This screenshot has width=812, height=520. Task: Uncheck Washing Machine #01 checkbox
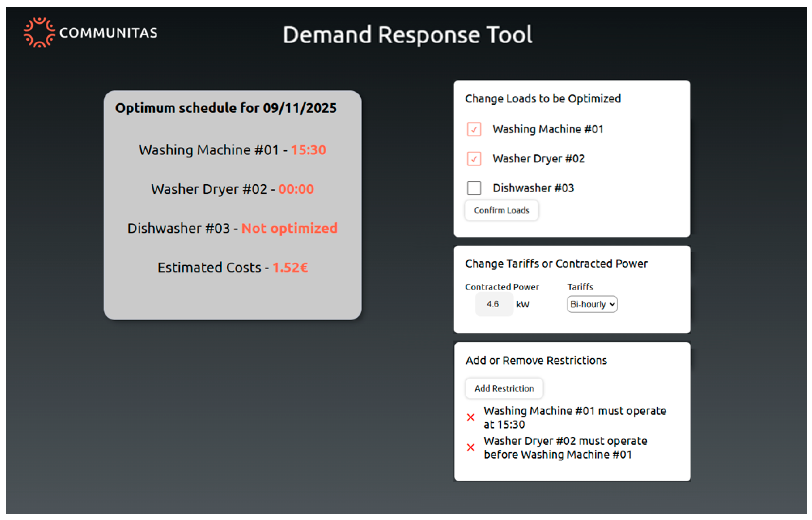pos(474,129)
